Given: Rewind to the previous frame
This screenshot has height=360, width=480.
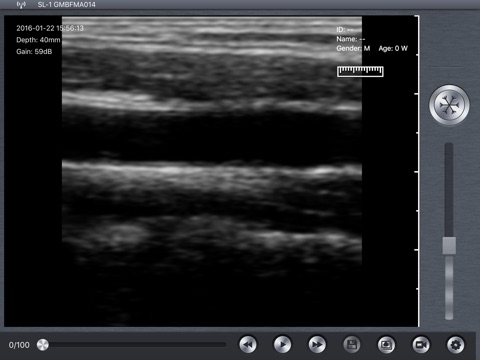Looking at the screenshot, I should pyautogui.click(x=248, y=344).
